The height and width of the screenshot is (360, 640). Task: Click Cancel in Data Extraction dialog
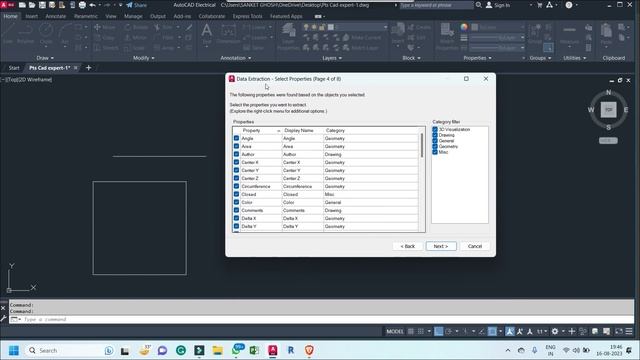475,246
